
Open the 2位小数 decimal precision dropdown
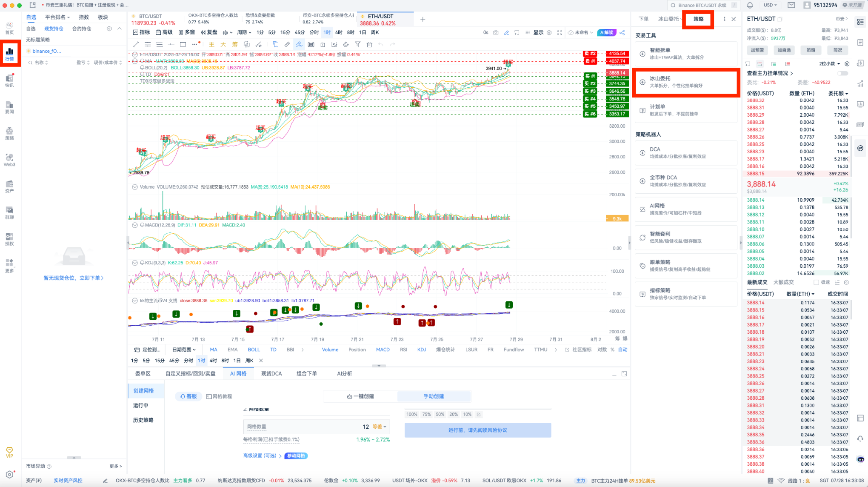(829, 64)
